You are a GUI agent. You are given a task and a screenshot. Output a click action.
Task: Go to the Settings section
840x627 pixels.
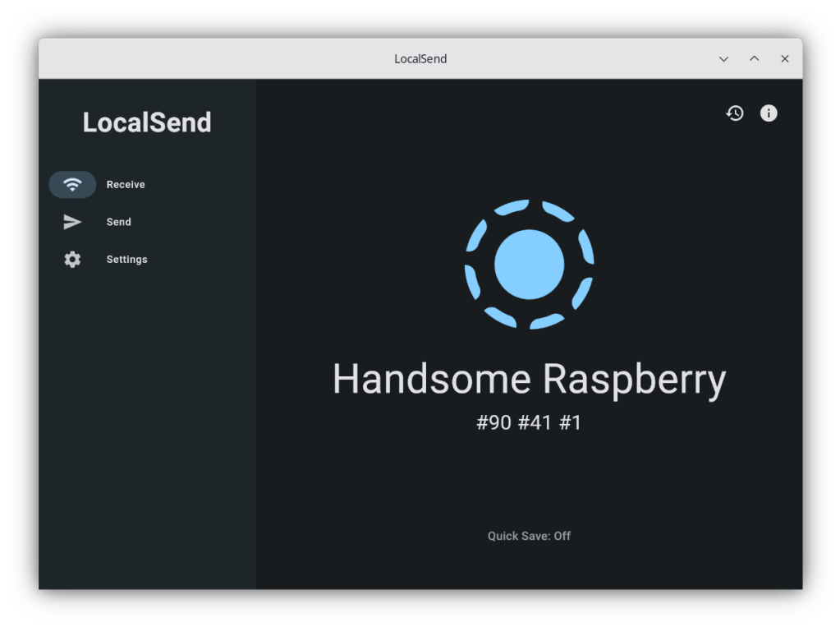pos(126,259)
